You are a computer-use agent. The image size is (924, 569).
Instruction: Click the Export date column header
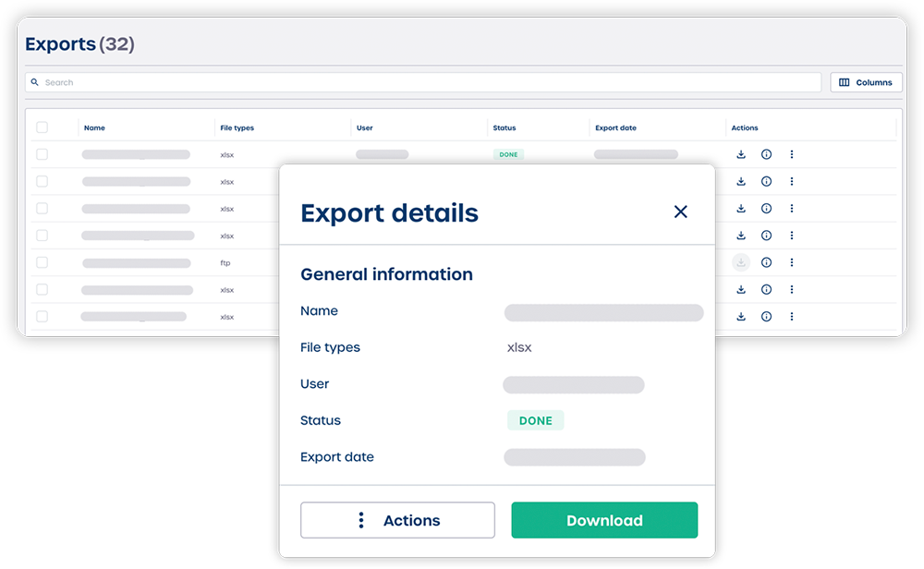[615, 127]
